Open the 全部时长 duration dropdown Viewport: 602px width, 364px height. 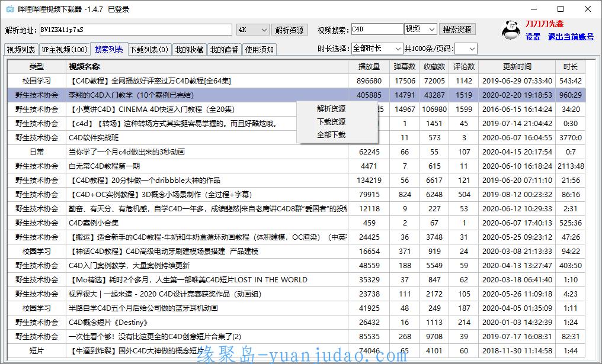(x=377, y=49)
